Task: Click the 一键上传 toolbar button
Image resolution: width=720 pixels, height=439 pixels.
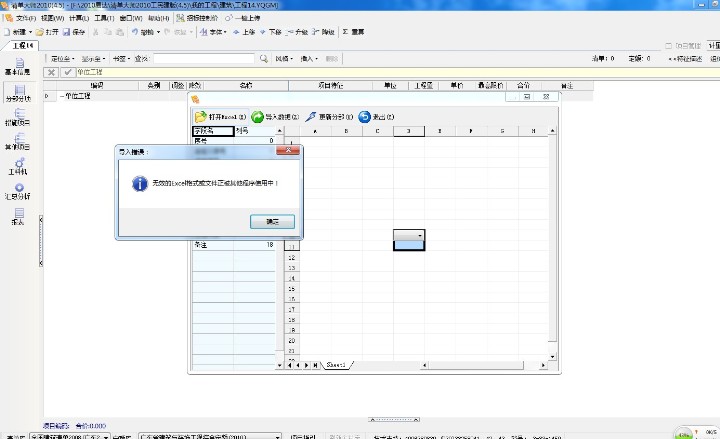Action: coord(243,18)
